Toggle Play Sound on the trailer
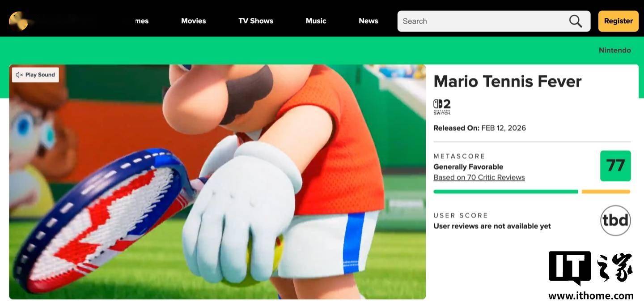This screenshot has height=308, width=644. point(35,75)
